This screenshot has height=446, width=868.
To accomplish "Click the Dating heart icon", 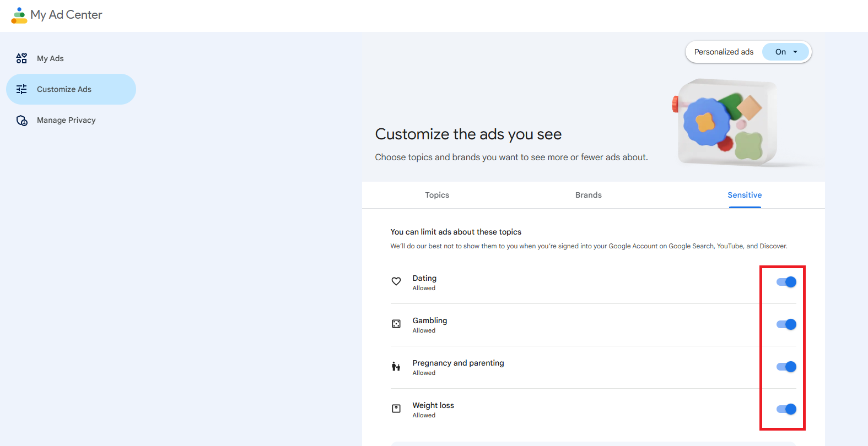I will pos(396,281).
